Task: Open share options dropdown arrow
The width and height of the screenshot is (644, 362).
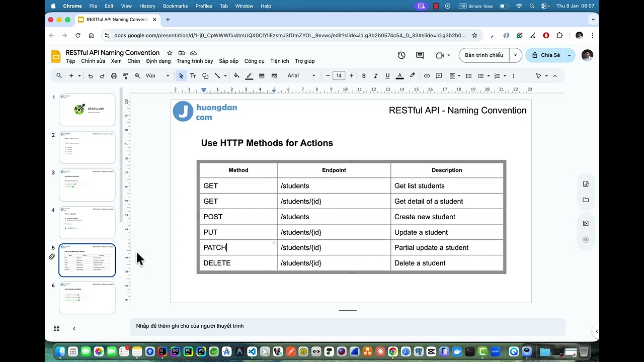Action: click(570, 55)
